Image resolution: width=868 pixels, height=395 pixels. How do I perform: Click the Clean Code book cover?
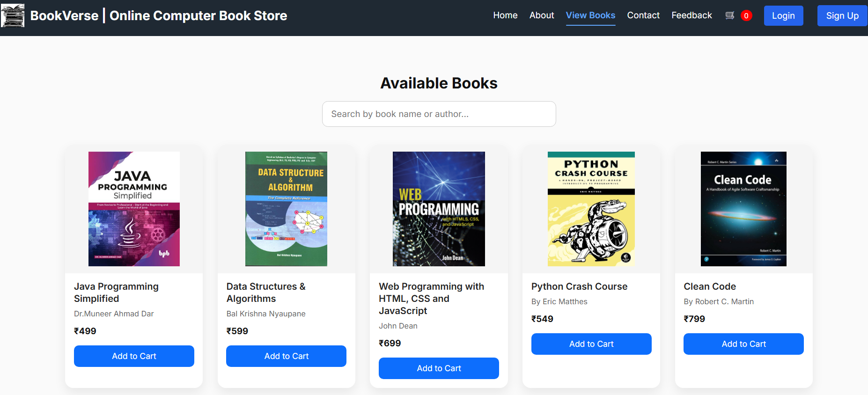pyautogui.click(x=743, y=209)
